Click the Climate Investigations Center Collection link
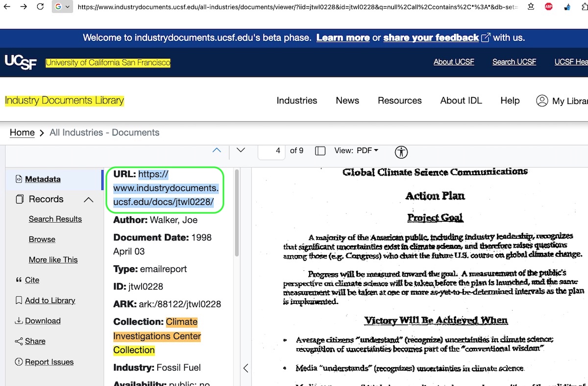588x386 pixels. pos(157,336)
